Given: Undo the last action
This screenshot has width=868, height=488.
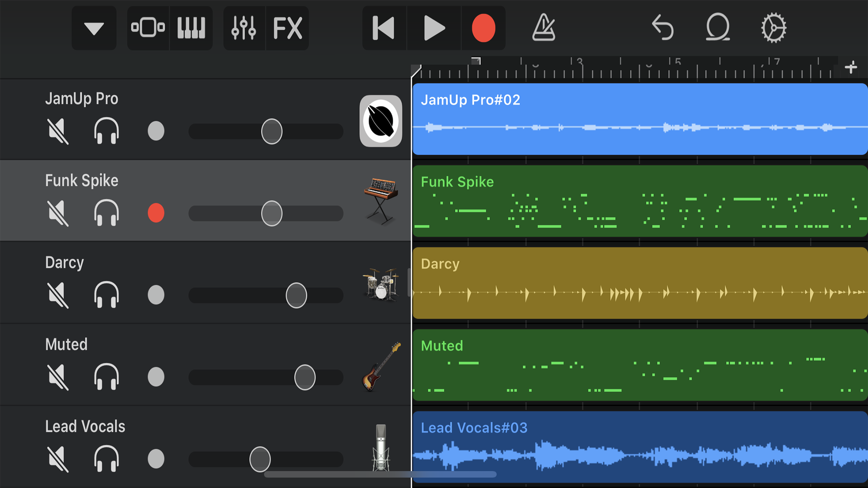Looking at the screenshot, I should [x=663, y=28].
